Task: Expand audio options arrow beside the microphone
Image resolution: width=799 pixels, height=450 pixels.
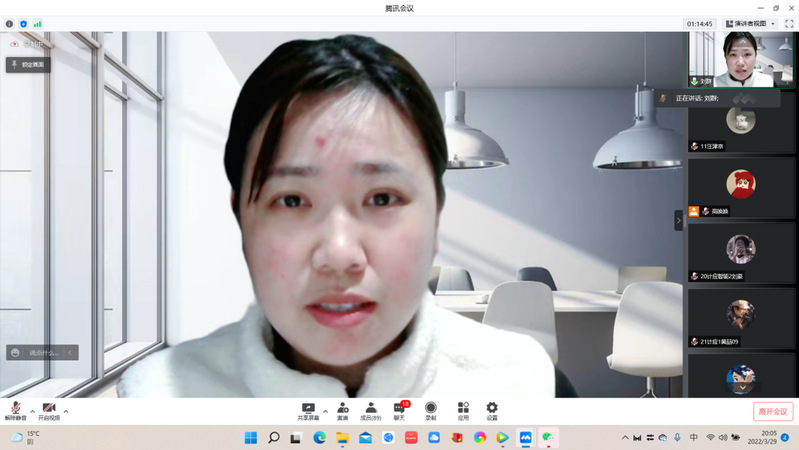Action: (32, 411)
